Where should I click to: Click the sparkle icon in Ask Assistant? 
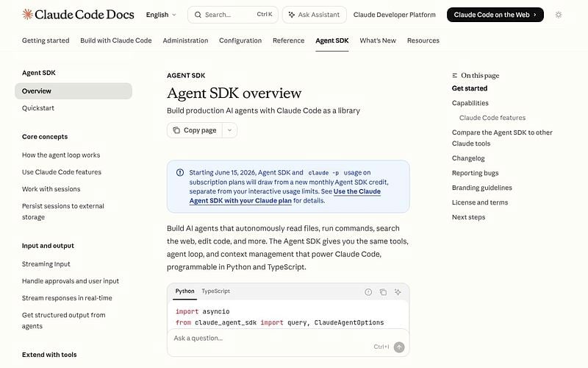(x=291, y=15)
